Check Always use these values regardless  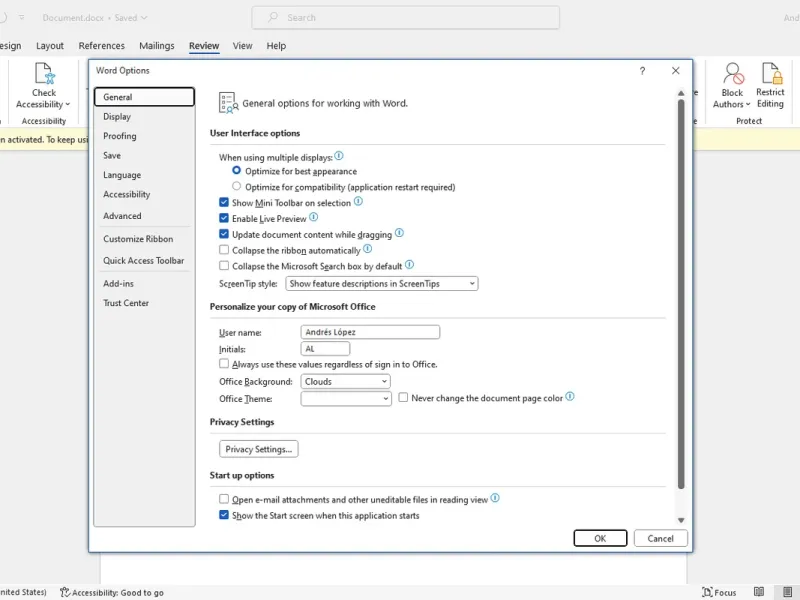pos(223,363)
